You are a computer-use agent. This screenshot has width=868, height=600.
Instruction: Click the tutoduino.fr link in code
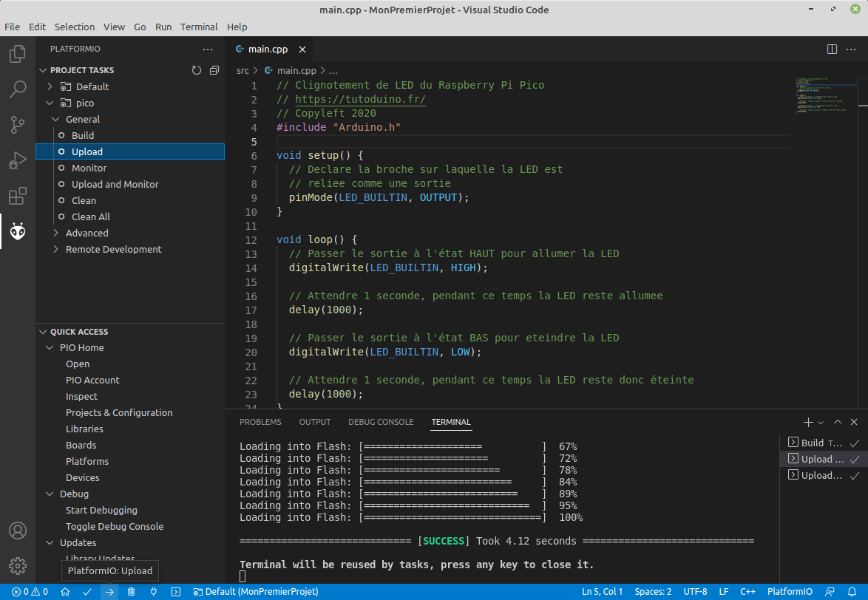click(x=360, y=99)
